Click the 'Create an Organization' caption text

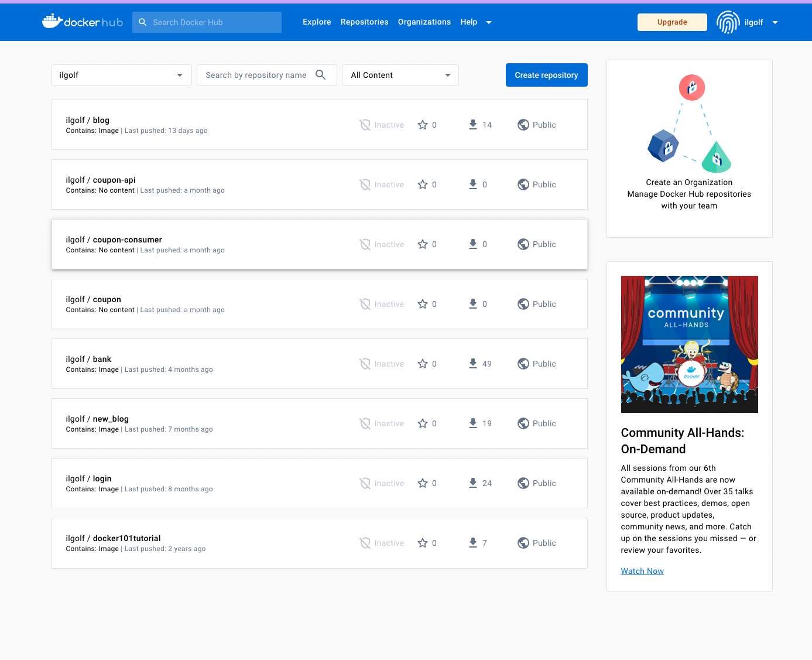pos(690,182)
